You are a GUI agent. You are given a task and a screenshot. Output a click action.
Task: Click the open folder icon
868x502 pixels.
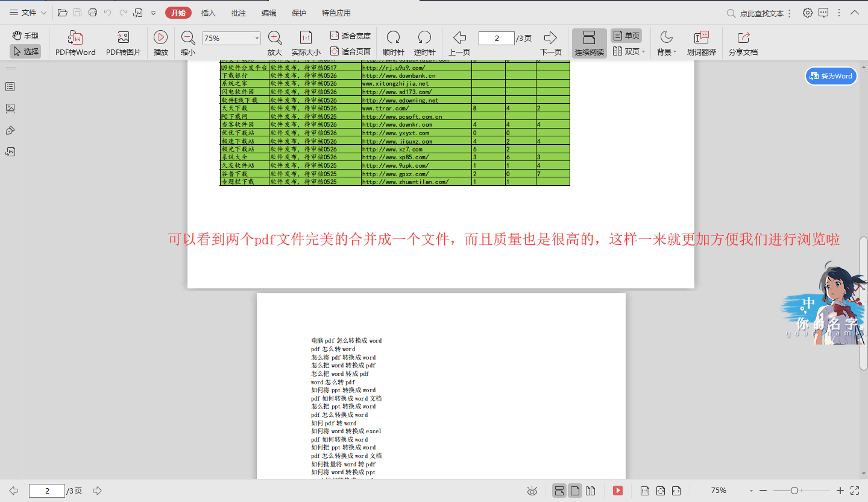click(62, 13)
